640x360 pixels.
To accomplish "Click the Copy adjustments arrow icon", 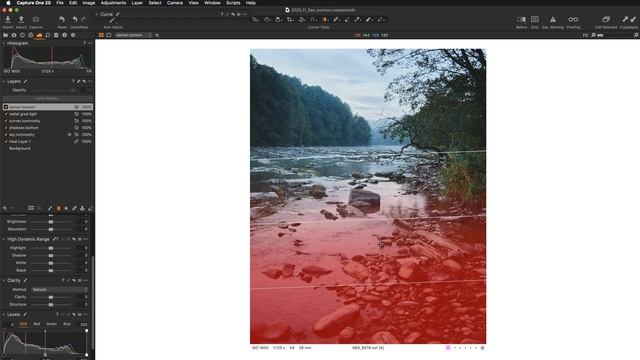I will pyautogui.click(x=625, y=19).
